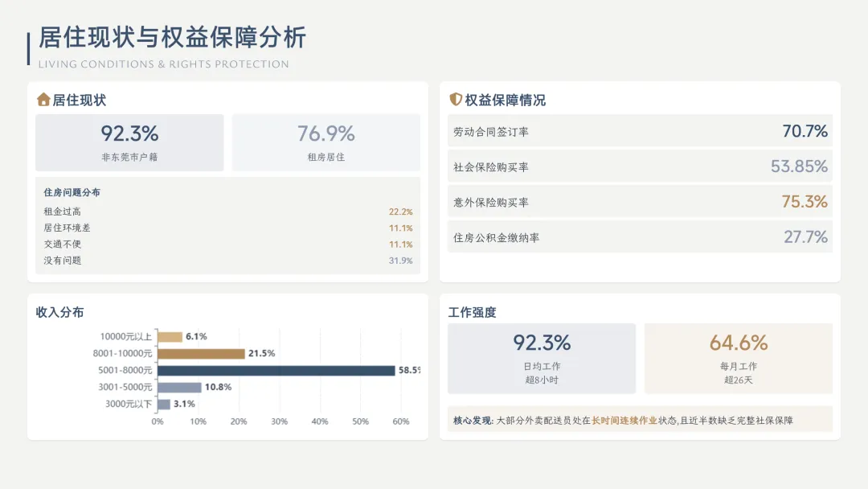Click the shield icon beside 权益保障情况
Screen dimensions: 868x489
456,100
